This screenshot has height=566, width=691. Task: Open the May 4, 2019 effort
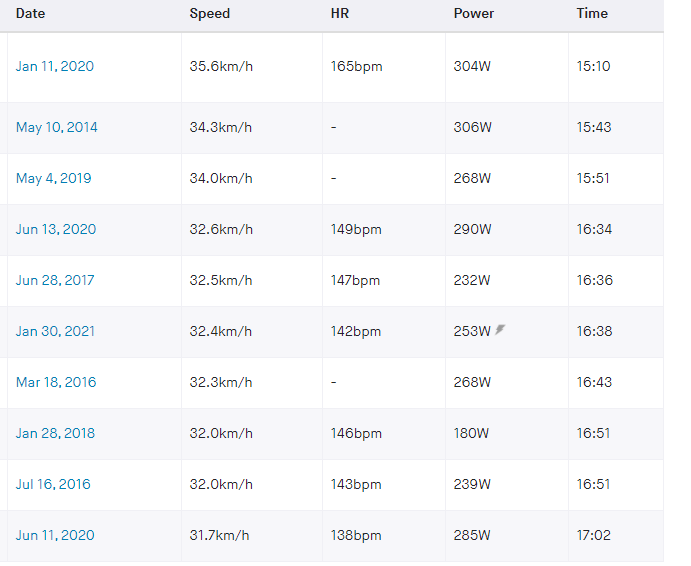[53, 179]
